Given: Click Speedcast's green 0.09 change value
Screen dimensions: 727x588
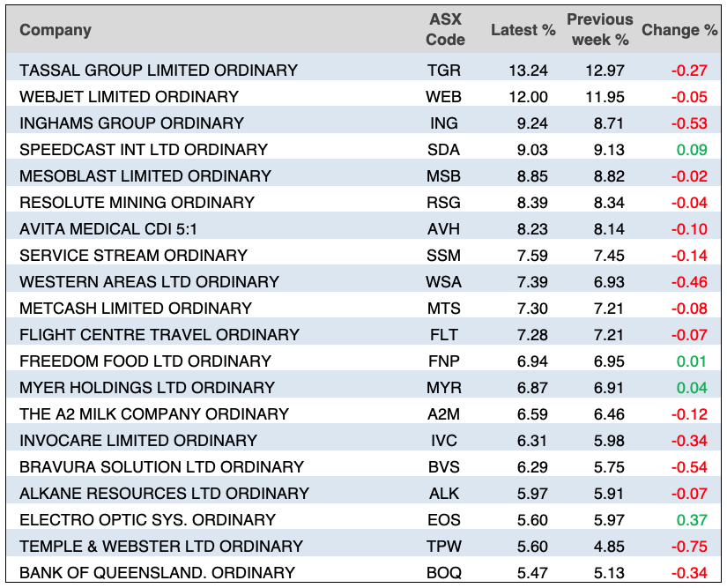Looking at the screenshot, I should pyautogui.click(x=691, y=150).
